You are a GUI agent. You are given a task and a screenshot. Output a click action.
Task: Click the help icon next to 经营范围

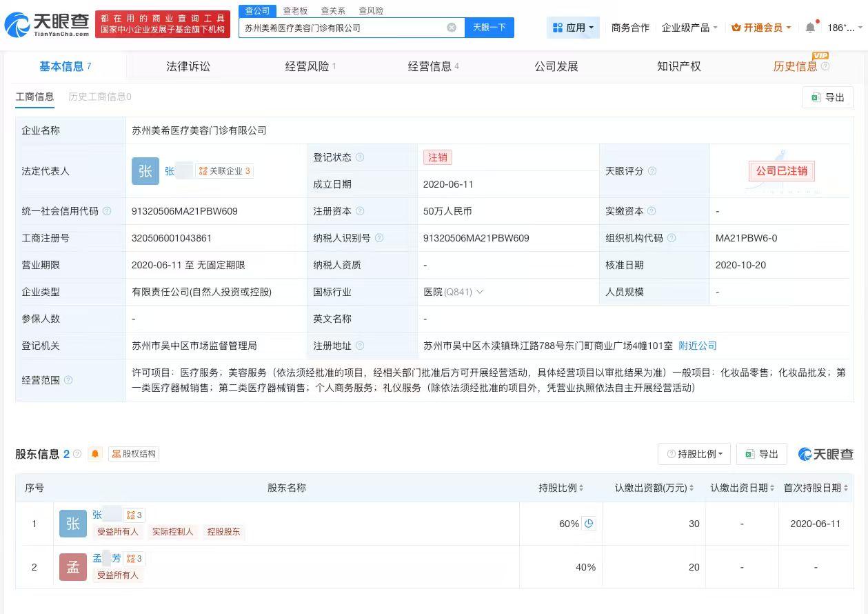click(68, 380)
